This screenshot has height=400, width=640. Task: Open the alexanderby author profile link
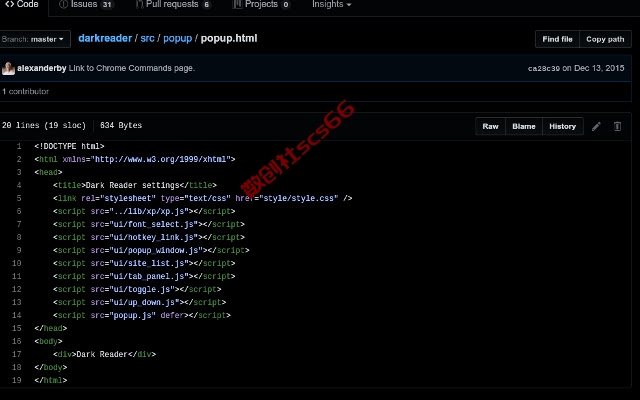click(x=42, y=68)
